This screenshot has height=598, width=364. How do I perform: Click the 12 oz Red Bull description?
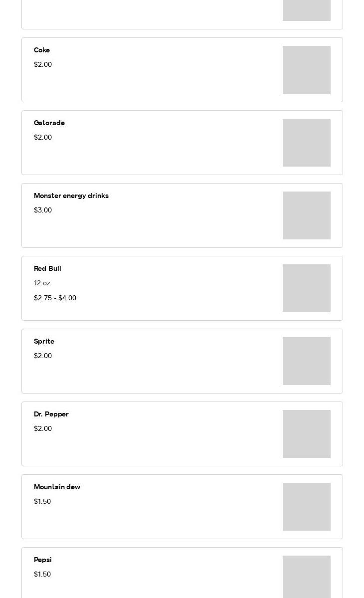click(42, 283)
